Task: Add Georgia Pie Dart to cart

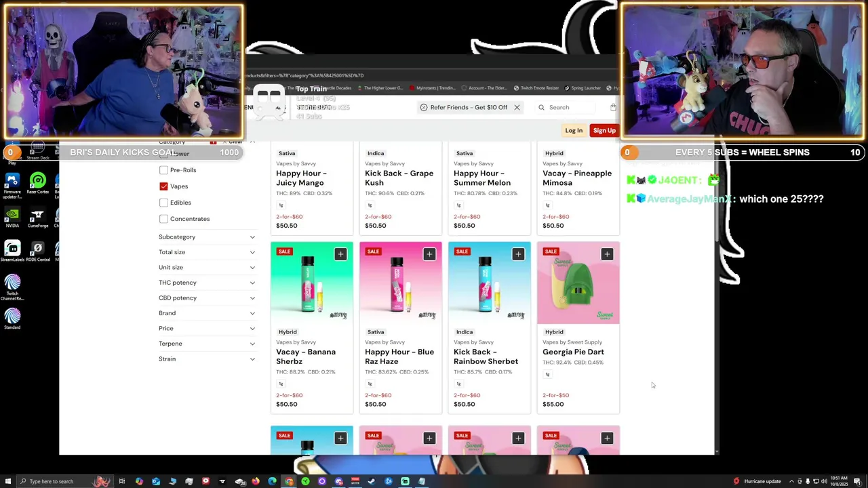Action: pyautogui.click(x=607, y=253)
